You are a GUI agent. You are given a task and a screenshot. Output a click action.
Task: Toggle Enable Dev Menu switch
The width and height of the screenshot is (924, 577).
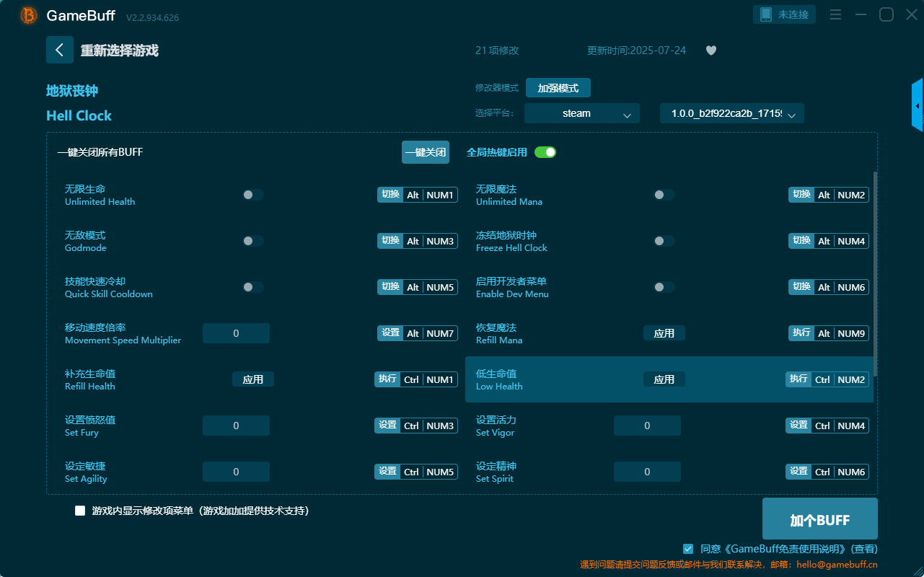[x=664, y=287]
